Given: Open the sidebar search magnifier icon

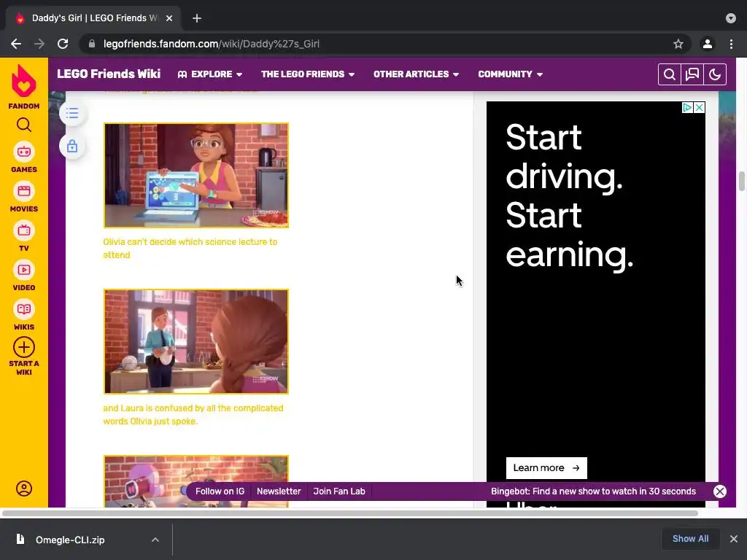Looking at the screenshot, I should 24,125.
